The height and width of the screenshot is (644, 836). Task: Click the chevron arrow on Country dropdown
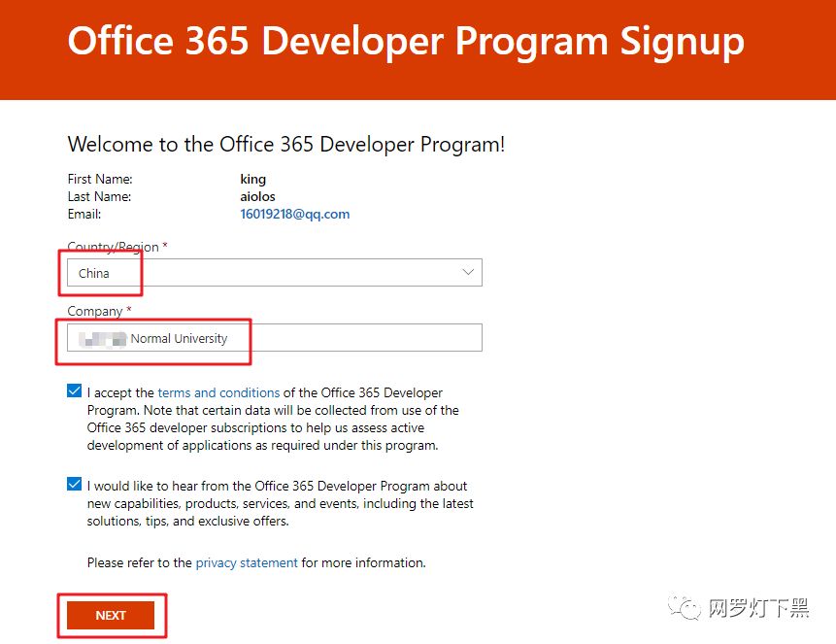point(469,273)
